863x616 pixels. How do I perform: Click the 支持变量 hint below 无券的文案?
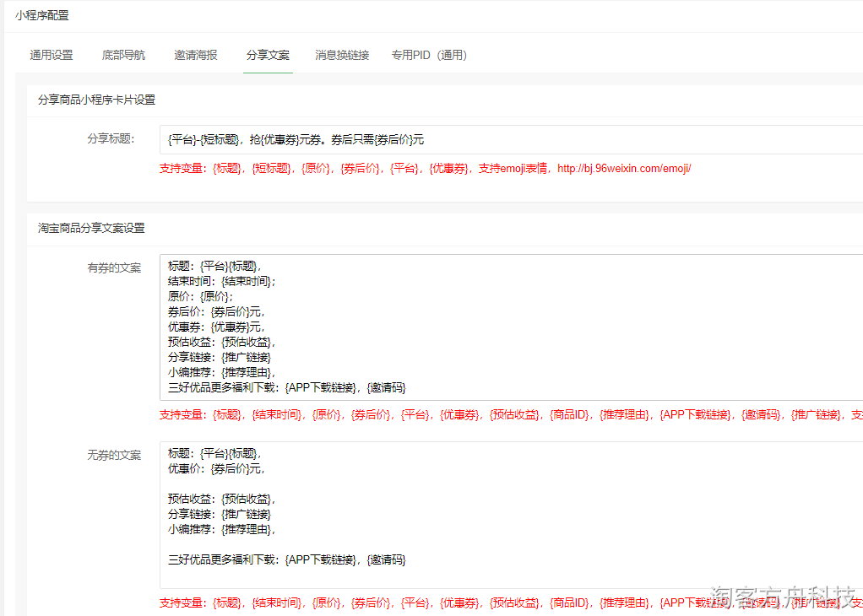tap(511, 602)
